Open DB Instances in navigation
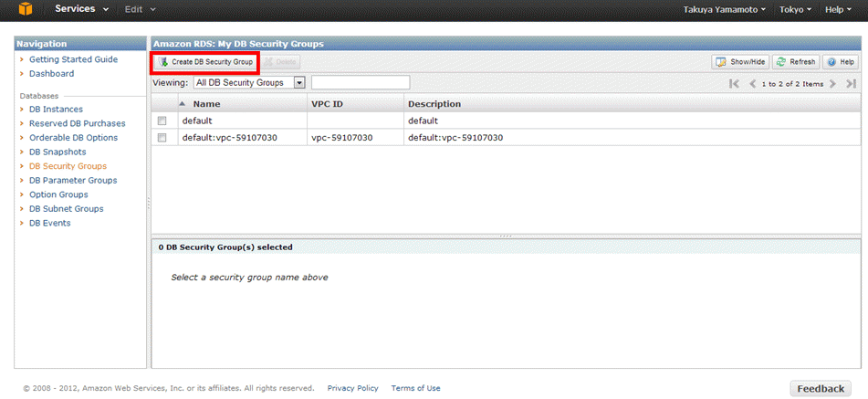Image resolution: width=868 pixels, height=399 pixels. pos(56,109)
